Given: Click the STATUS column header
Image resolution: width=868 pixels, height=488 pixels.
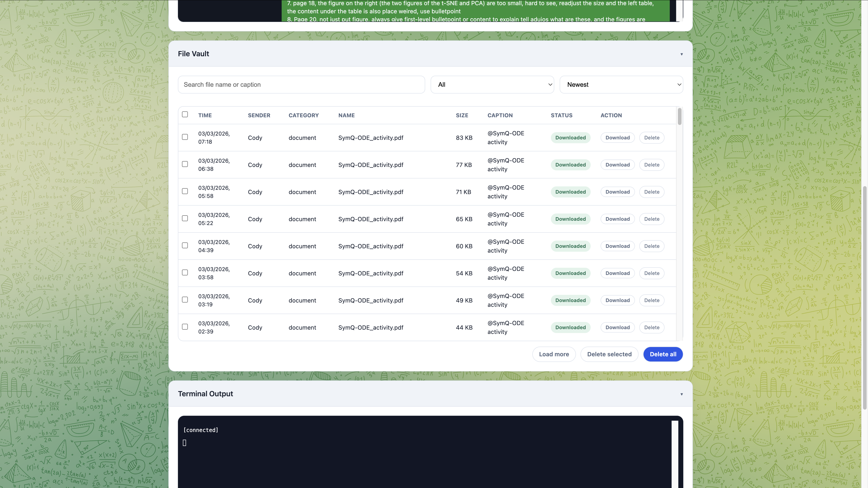Looking at the screenshot, I should [561, 115].
